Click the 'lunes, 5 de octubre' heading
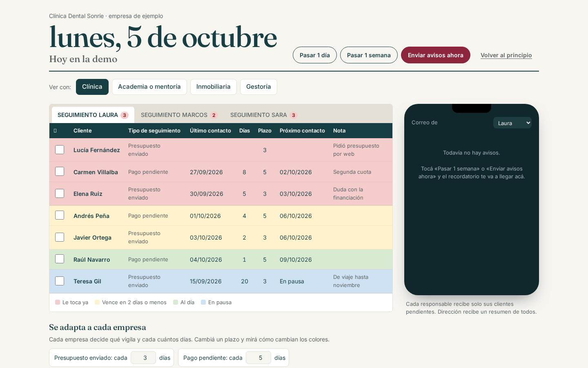The height and width of the screenshot is (368, 588). pyautogui.click(x=163, y=37)
